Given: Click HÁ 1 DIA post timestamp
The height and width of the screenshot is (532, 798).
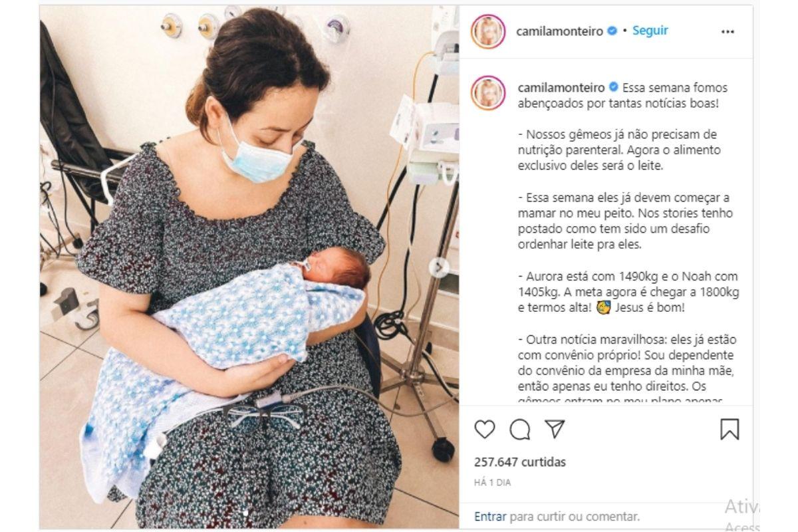Looking at the screenshot, I should tap(493, 483).
